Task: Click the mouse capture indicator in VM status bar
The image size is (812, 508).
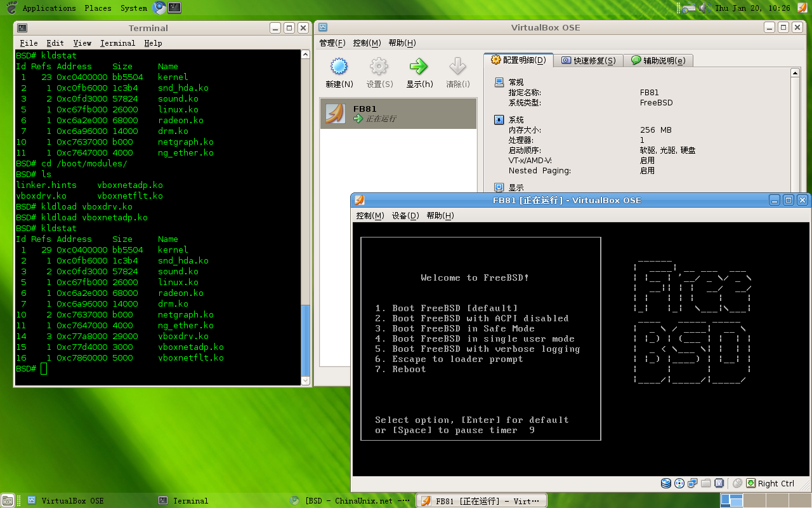Action: [x=737, y=483]
